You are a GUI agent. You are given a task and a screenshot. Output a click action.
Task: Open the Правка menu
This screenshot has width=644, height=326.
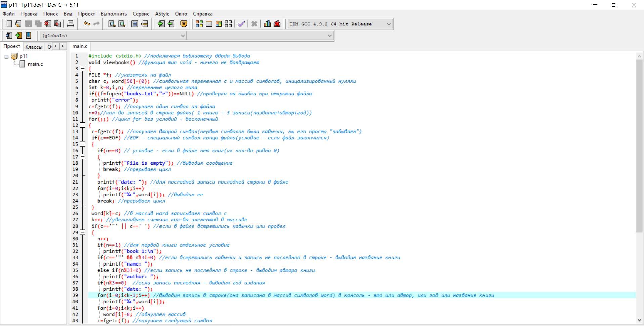tap(29, 14)
